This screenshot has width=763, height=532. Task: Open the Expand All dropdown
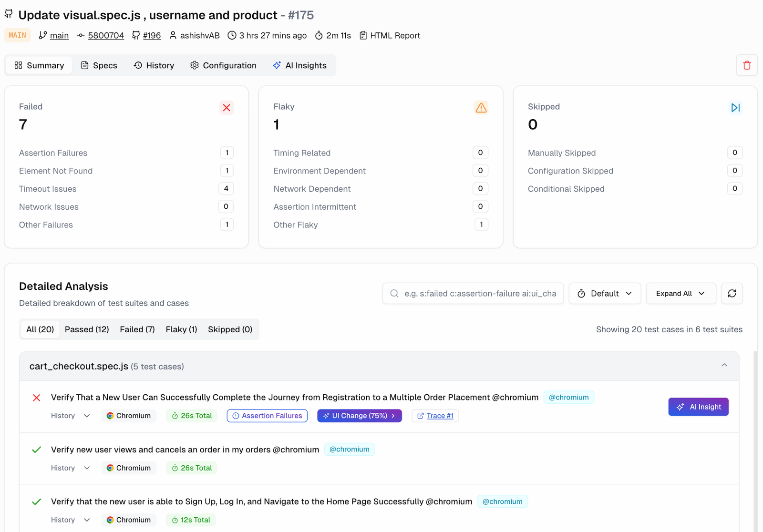click(x=681, y=293)
